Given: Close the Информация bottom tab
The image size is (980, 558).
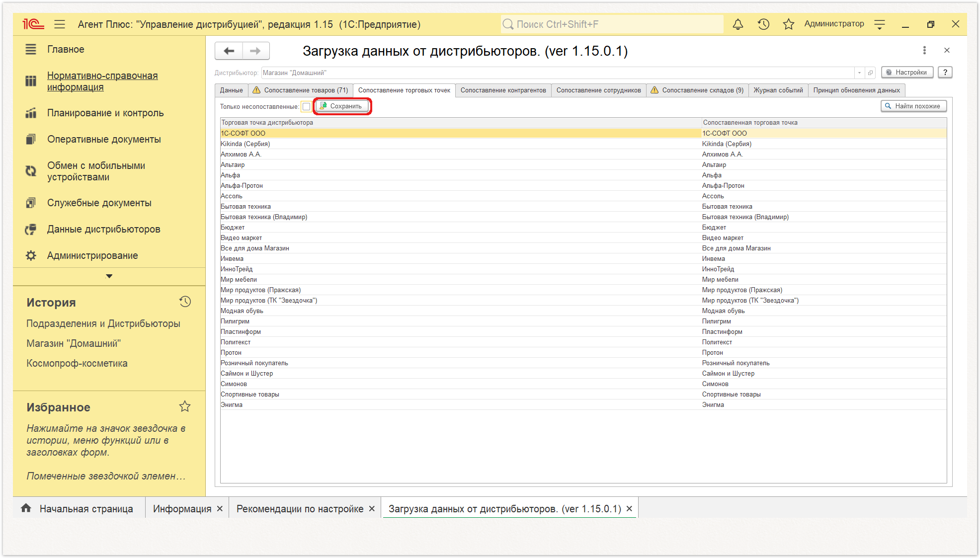Looking at the screenshot, I should [x=220, y=509].
